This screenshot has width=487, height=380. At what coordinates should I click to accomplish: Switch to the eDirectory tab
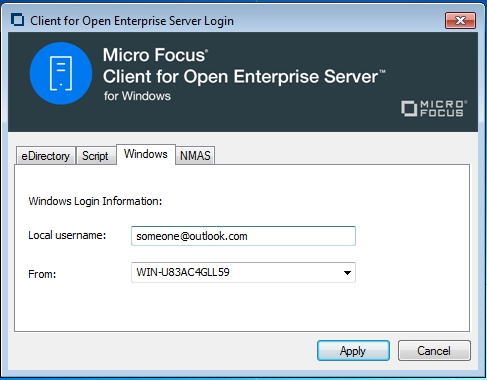[x=46, y=156]
